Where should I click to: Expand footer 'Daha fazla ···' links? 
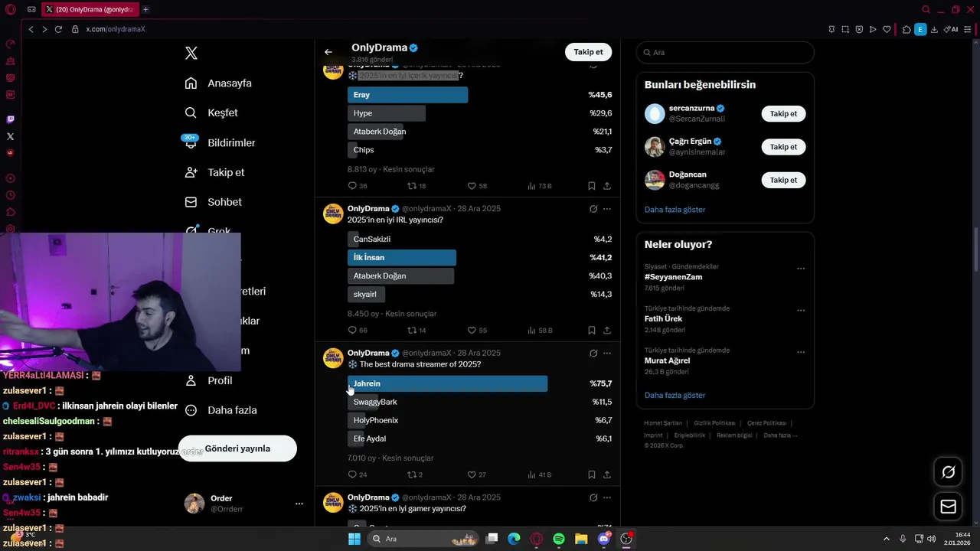click(x=780, y=435)
